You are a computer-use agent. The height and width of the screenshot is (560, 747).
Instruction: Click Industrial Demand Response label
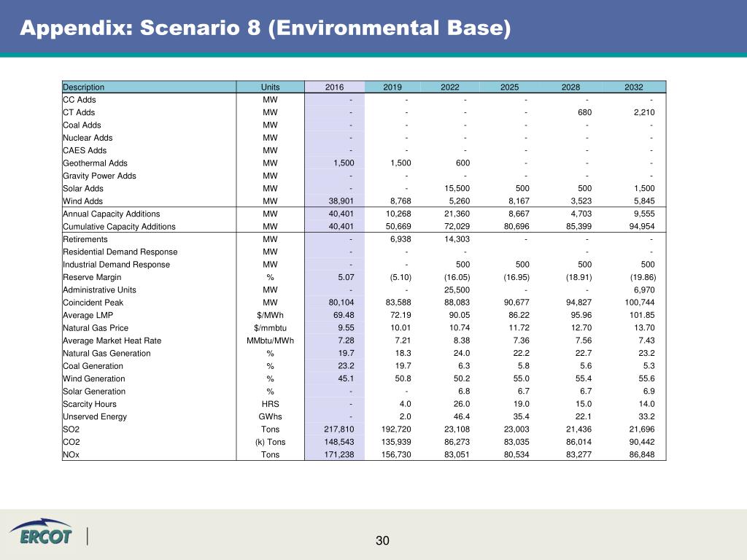tap(116, 264)
